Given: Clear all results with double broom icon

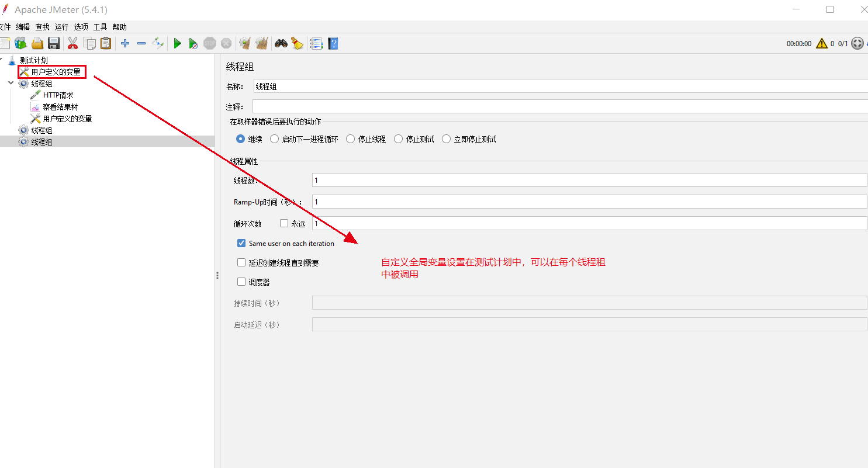Looking at the screenshot, I should tap(262, 43).
